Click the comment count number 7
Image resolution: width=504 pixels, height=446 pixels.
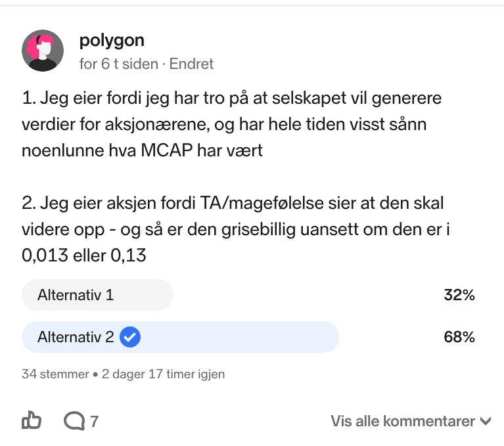(94, 421)
